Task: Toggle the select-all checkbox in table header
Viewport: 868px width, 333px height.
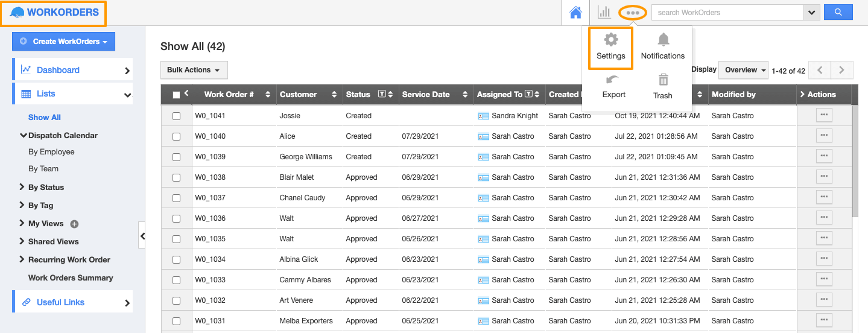Action: point(176,95)
